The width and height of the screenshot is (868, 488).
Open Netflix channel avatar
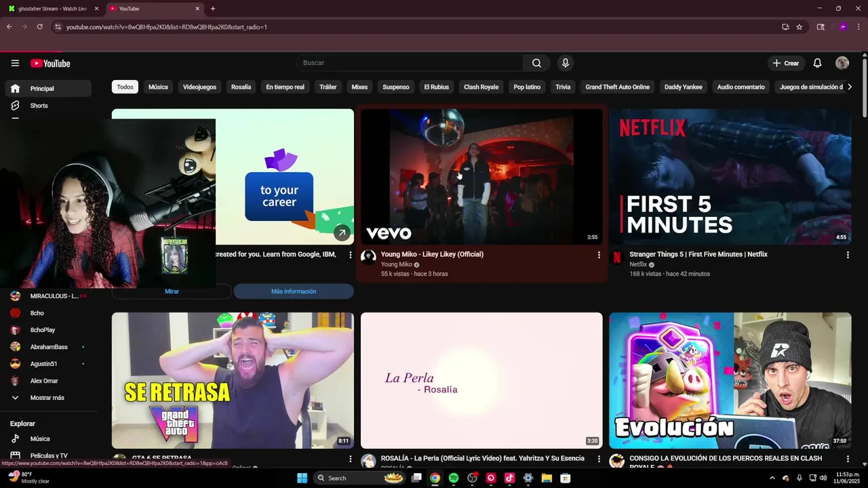pyautogui.click(x=617, y=256)
